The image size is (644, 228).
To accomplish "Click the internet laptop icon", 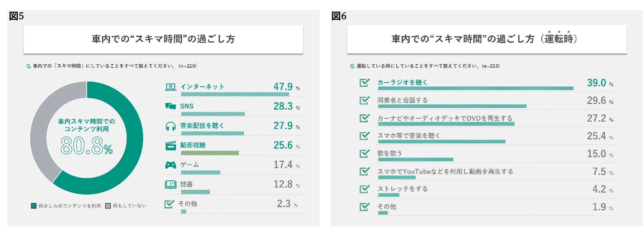I will click(x=170, y=87).
